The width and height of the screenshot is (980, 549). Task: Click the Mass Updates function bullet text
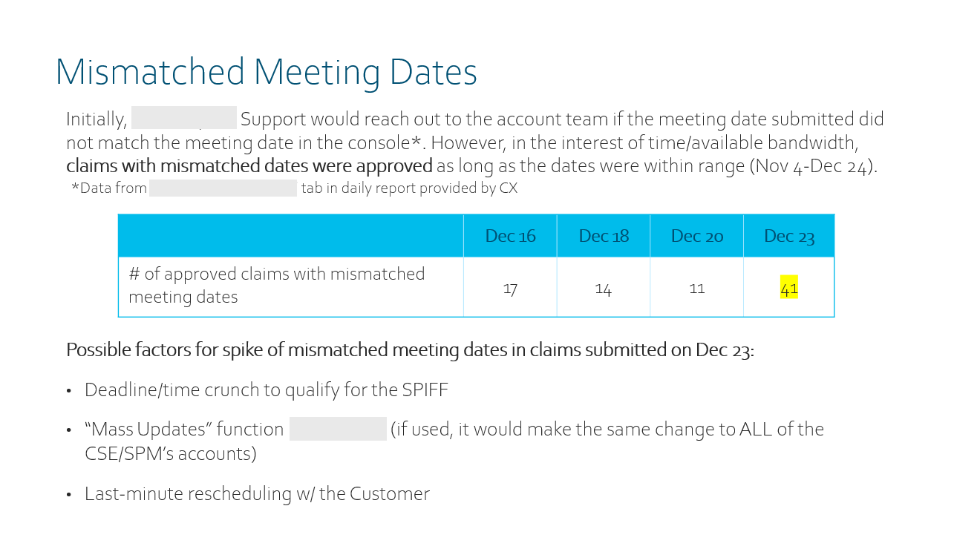454,441
